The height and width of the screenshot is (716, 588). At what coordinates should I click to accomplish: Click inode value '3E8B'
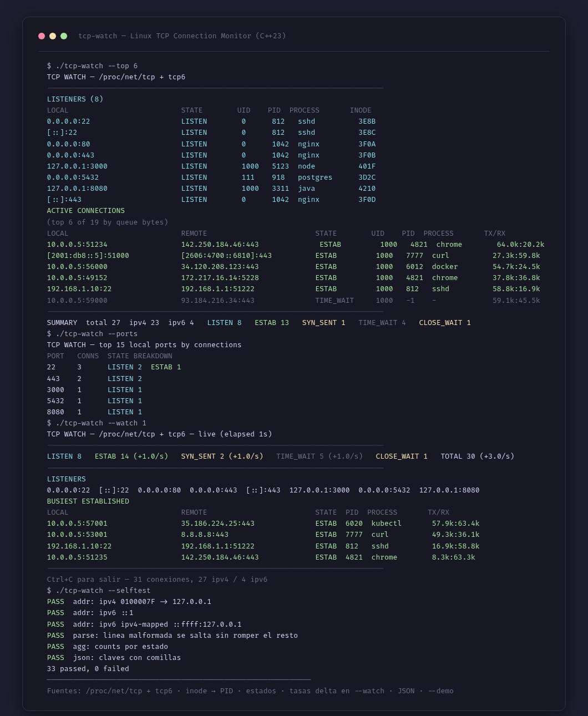(x=367, y=121)
